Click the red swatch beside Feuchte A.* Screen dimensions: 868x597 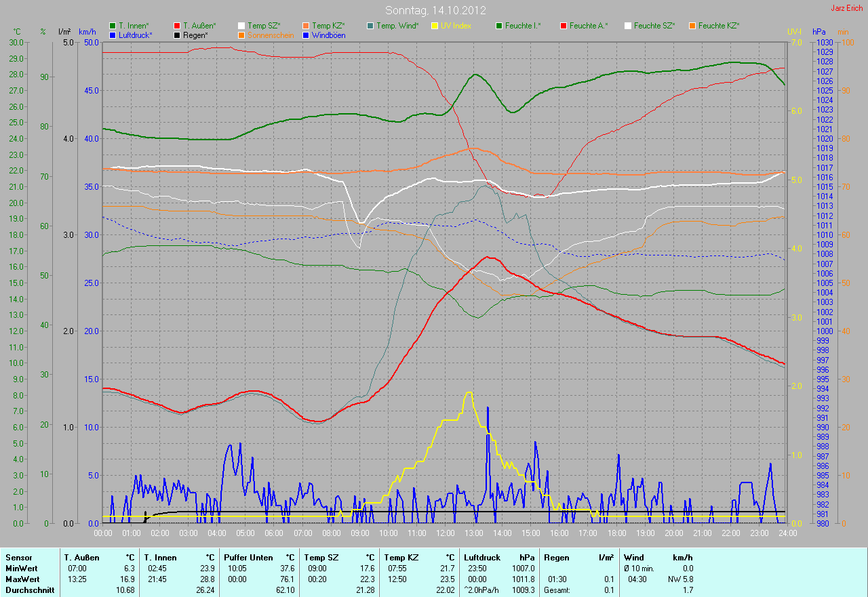coord(564,26)
